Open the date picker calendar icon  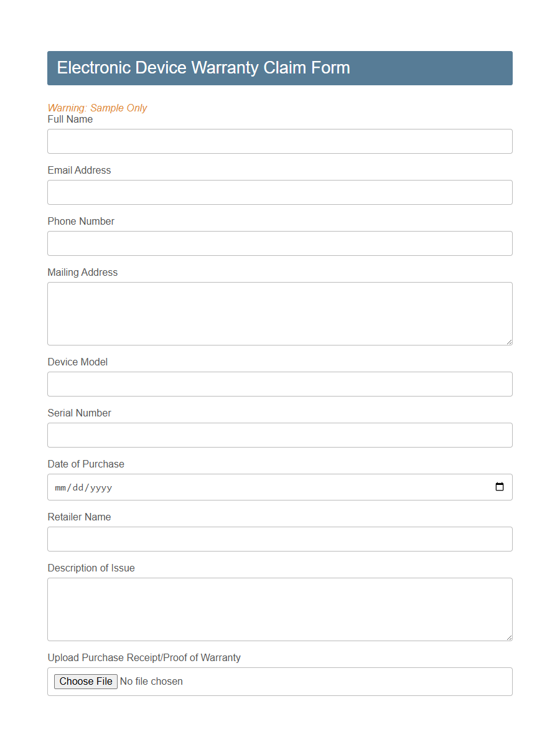click(500, 487)
